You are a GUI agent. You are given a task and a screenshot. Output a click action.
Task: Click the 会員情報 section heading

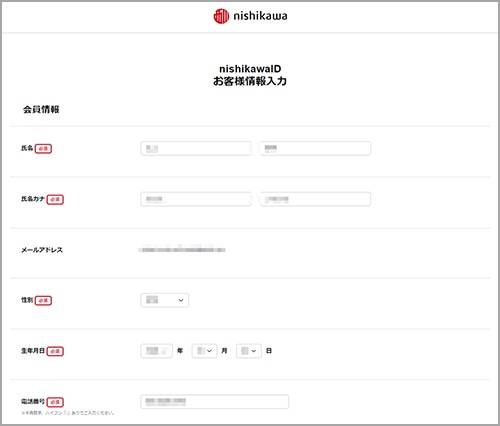41,109
